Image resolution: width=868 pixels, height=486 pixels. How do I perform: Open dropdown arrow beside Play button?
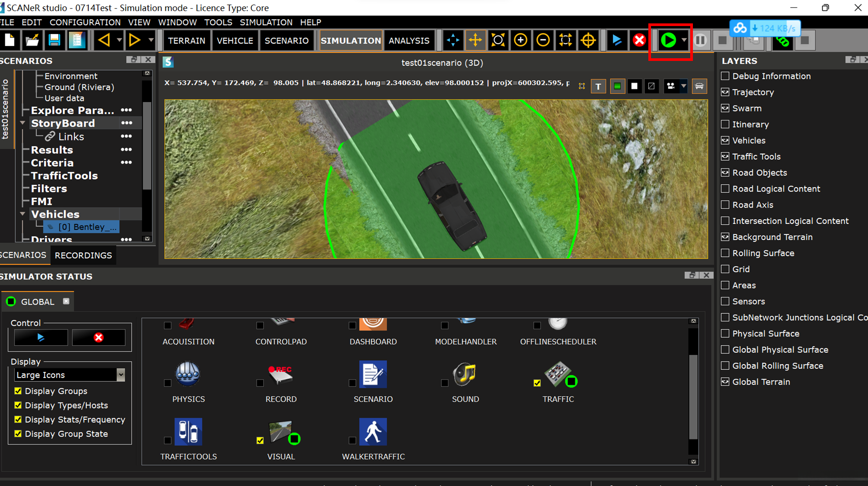click(x=684, y=41)
